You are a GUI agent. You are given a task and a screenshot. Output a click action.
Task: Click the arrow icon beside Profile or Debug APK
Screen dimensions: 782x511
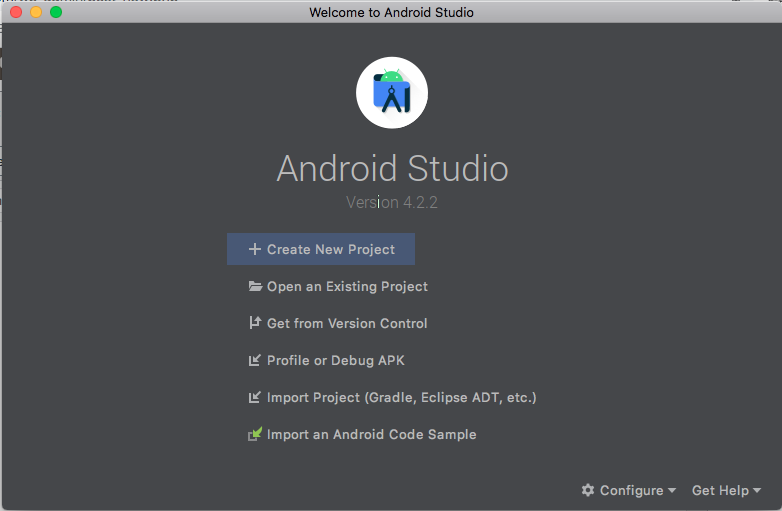click(x=254, y=360)
